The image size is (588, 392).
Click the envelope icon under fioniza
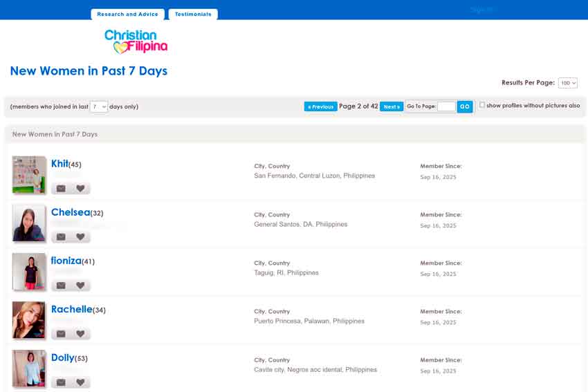click(x=61, y=286)
